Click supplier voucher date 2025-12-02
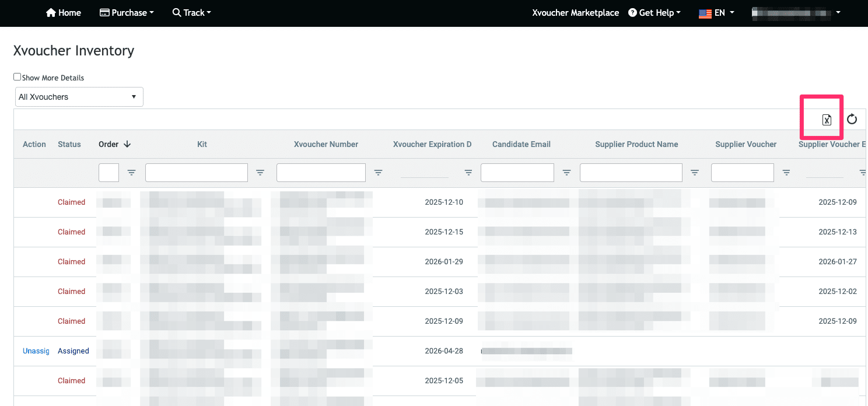Viewport: 868px width, 406px height. click(x=838, y=291)
